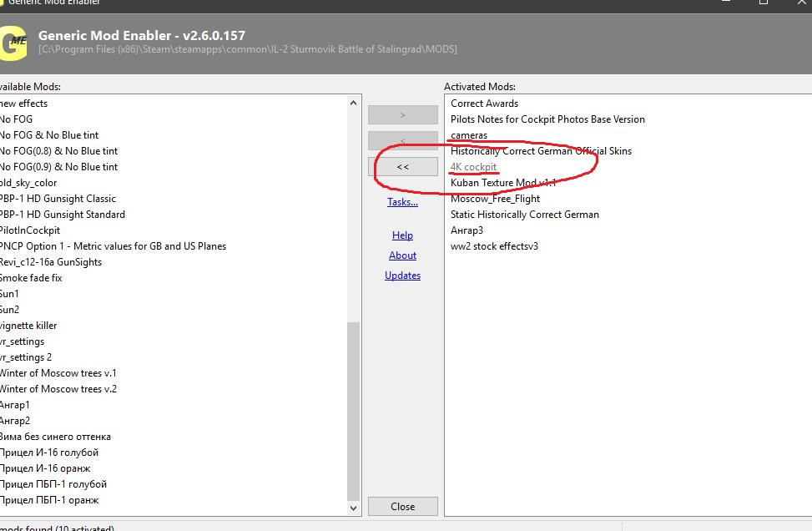
Task: Select 'Winter of Moscow trees v.2'
Action: point(58,389)
